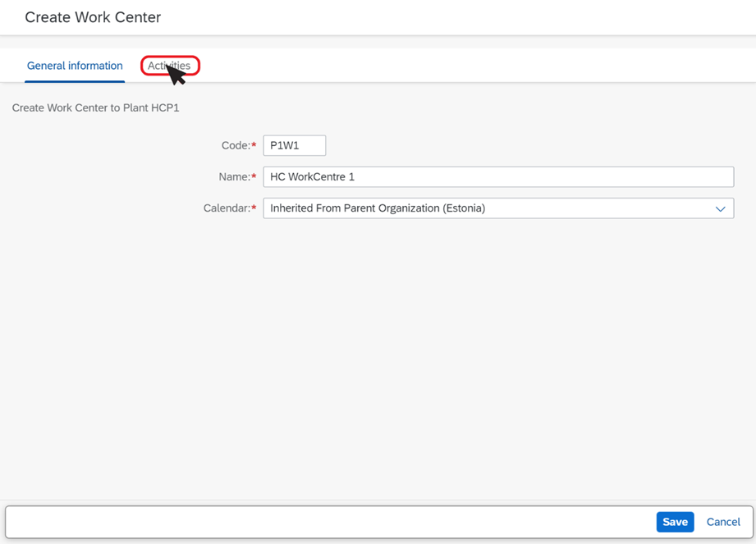Click the Create Work Center title

pos(93,17)
